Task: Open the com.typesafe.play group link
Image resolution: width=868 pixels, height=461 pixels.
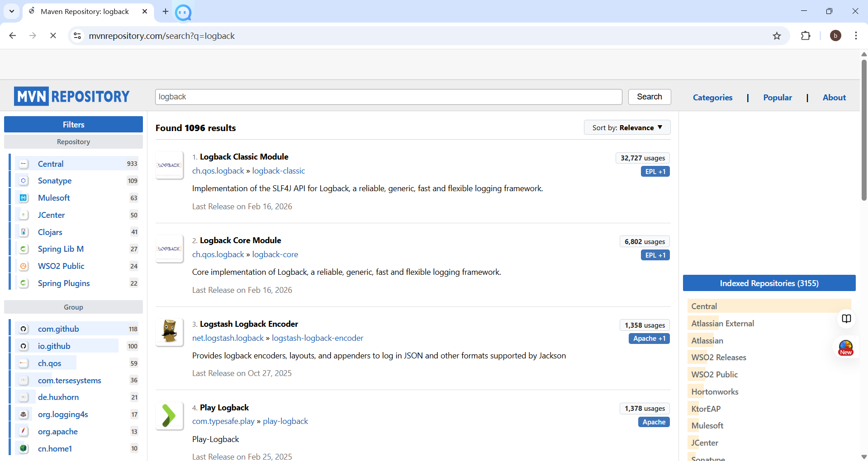Action: (x=223, y=421)
